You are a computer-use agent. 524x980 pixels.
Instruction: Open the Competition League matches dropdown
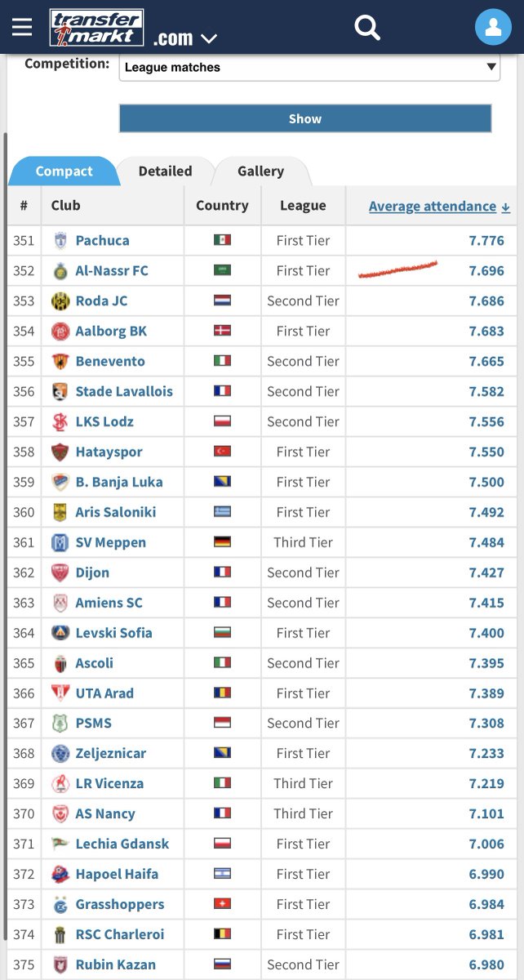coord(309,67)
